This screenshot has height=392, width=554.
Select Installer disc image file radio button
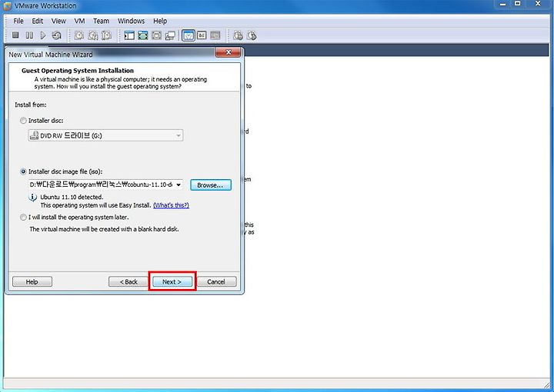[23, 171]
